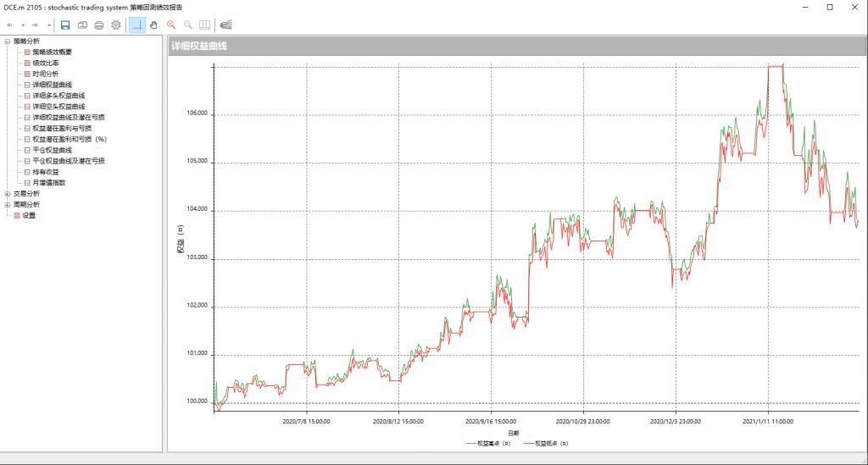
Task: Click the 2020/9/16 15:00:00 date label
Action: [491, 422]
